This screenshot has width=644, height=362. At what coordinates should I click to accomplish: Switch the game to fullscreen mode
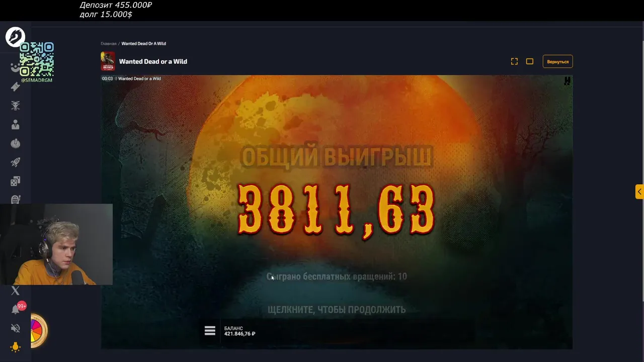[514, 61]
